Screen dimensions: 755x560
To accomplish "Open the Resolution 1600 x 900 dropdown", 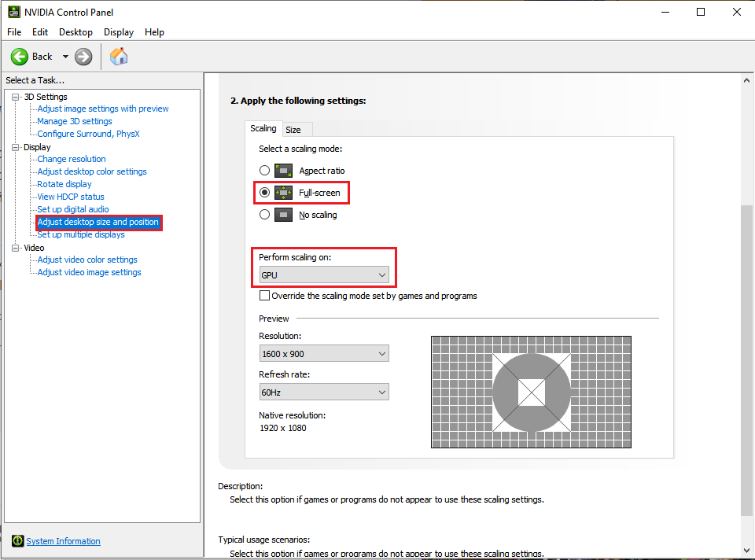I will pyautogui.click(x=324, y=353).
